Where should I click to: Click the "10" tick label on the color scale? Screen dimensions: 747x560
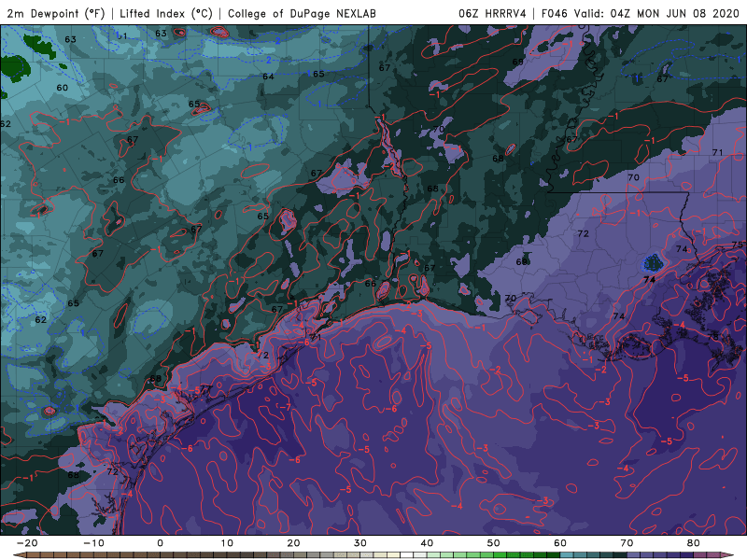[x=227, y=543]
